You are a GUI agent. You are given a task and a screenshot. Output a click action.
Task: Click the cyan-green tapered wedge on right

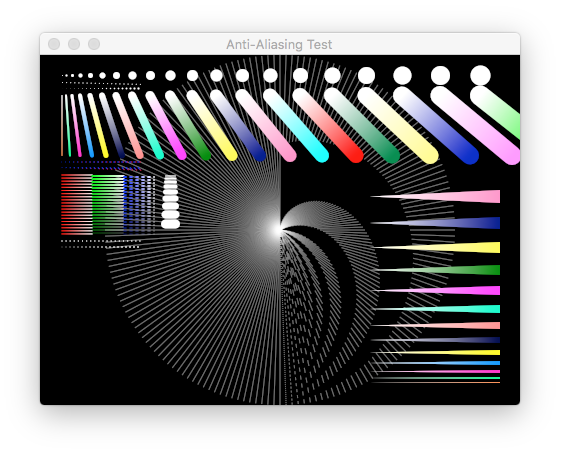point(437,309)
